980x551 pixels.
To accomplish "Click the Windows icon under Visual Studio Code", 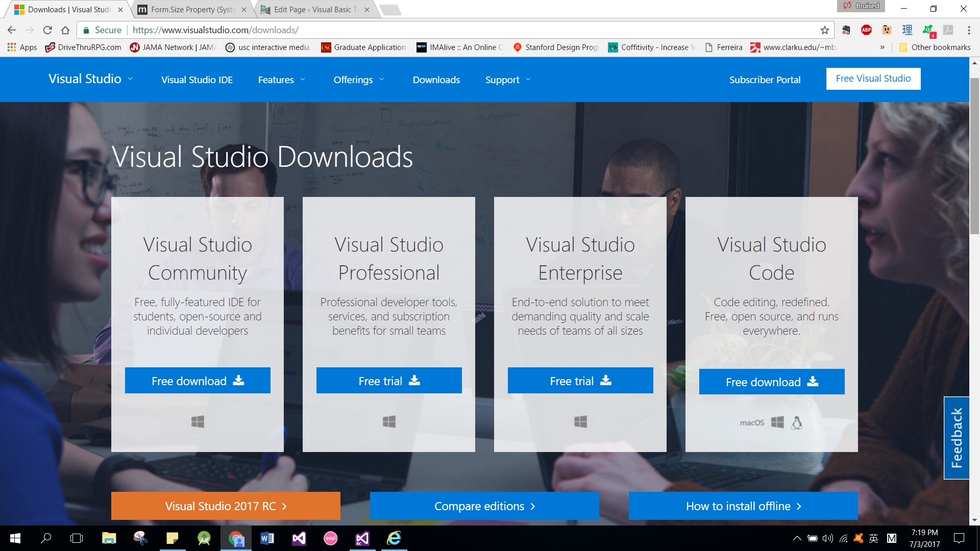I will click(777, 422).
